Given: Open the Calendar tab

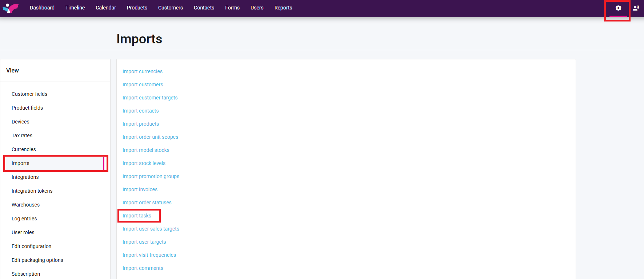Looking at the screenshot, I should click(106, 8).
